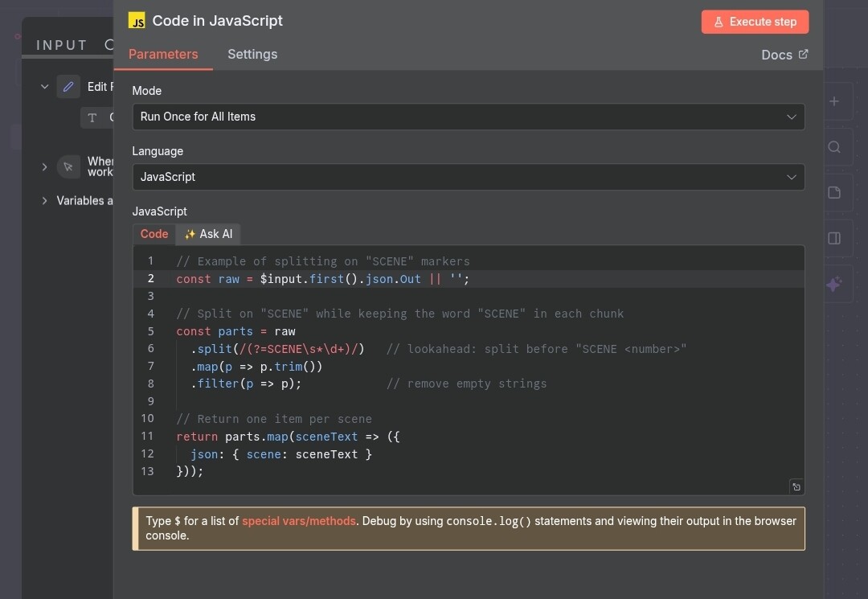Switch to the Ask AI tab
Viewport: 868px width, 599px height.
[x=208, y=234]
